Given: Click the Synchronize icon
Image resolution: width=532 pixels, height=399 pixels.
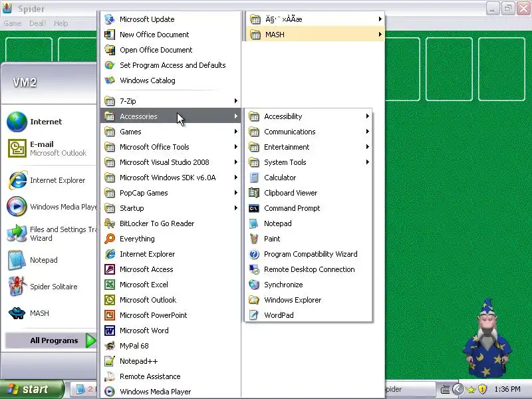Looking at the screenshot, I should 254,285.
